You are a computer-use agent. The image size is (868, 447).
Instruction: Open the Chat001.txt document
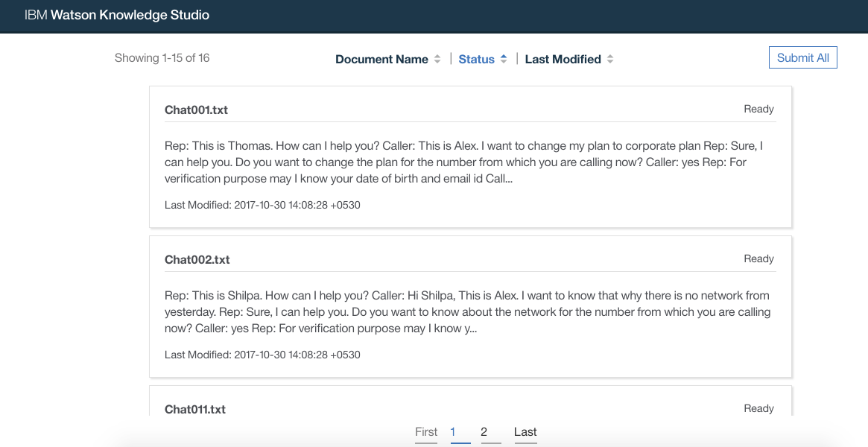pyautogui.click(x=196, y=110)
